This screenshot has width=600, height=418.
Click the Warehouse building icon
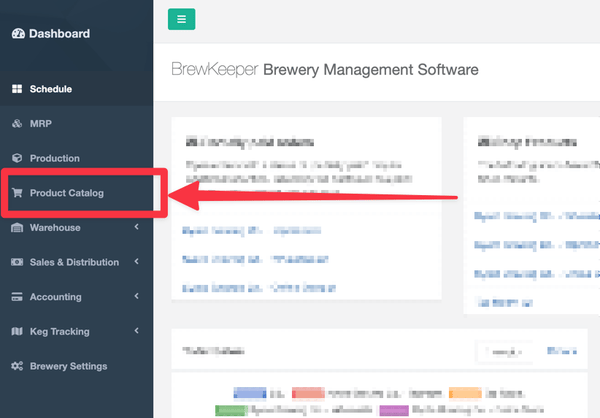pos(17,228)
